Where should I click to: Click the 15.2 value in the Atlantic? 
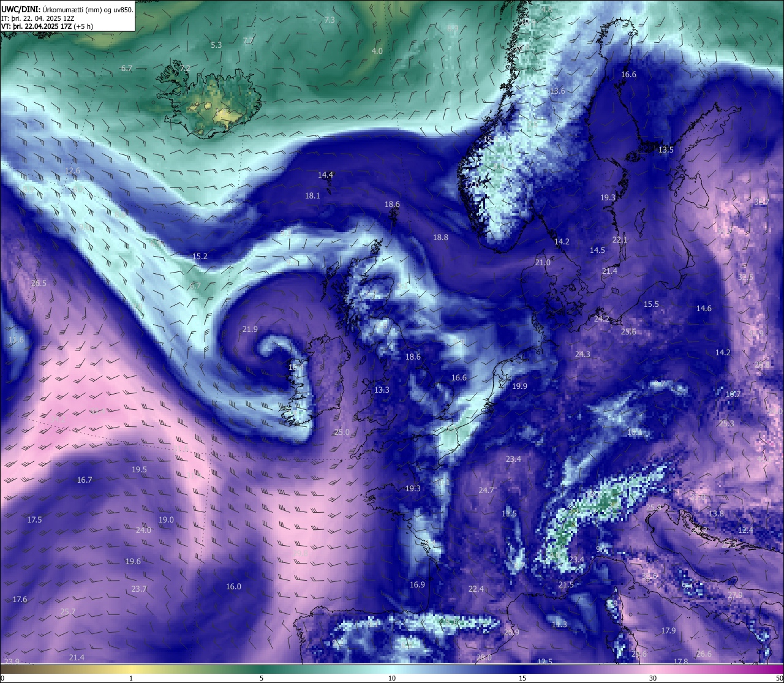[x=200, y=257]
